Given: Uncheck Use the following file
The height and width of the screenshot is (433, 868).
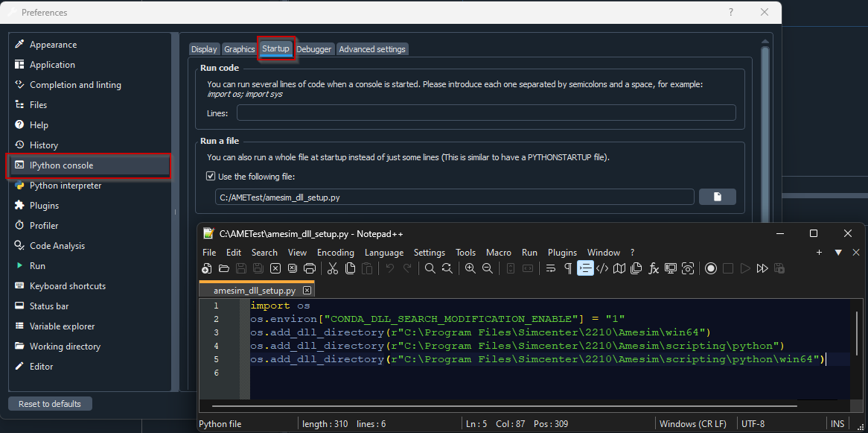Looking at the screenshot, I should coord(211,175).
